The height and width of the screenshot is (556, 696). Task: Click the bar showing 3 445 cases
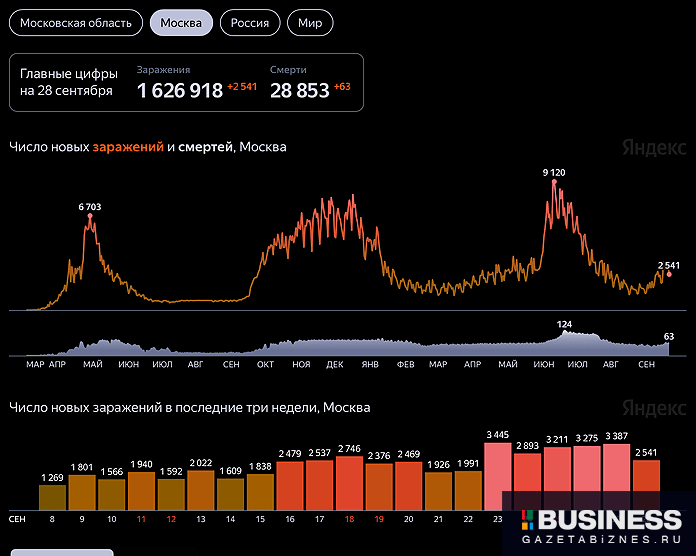click(498, 478)
